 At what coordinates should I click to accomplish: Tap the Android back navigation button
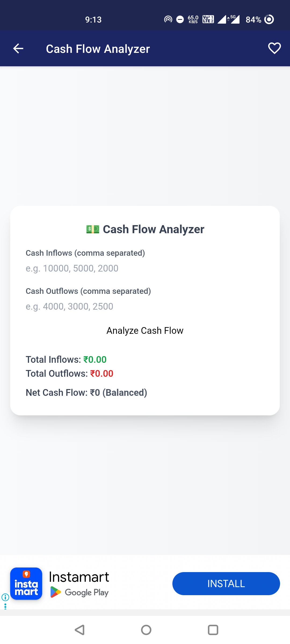[x=79, y=630]
